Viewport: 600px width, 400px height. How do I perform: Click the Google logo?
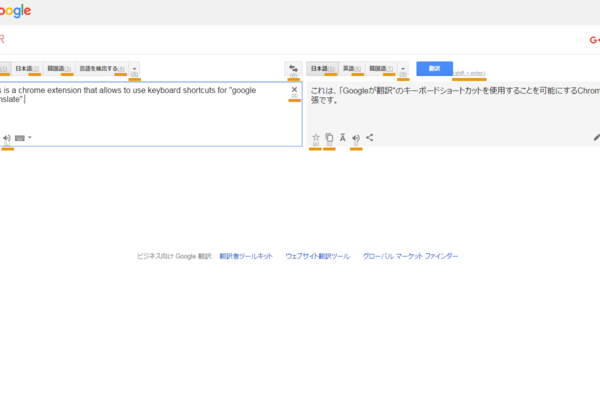[15, 11]
